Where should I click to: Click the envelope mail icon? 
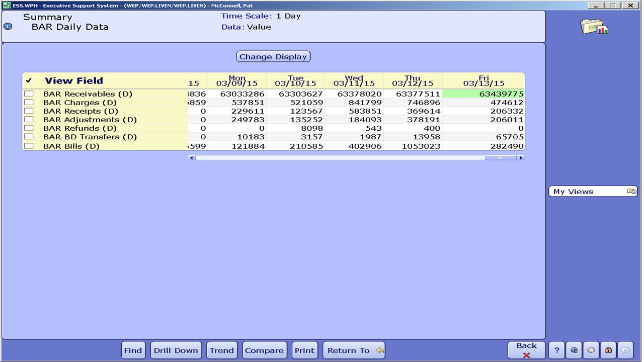[625, 350]
